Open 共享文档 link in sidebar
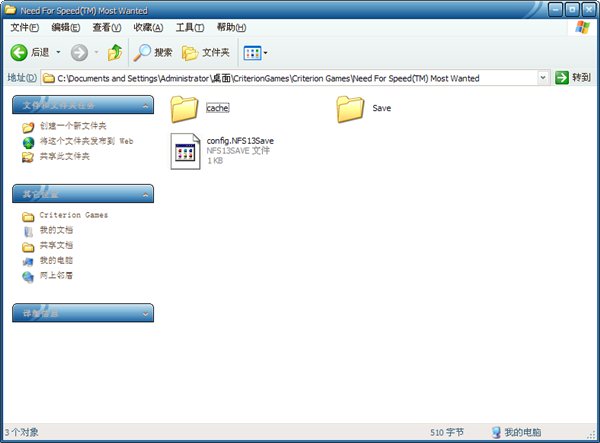This screenshot has width=600, height=443. point(56,245)
